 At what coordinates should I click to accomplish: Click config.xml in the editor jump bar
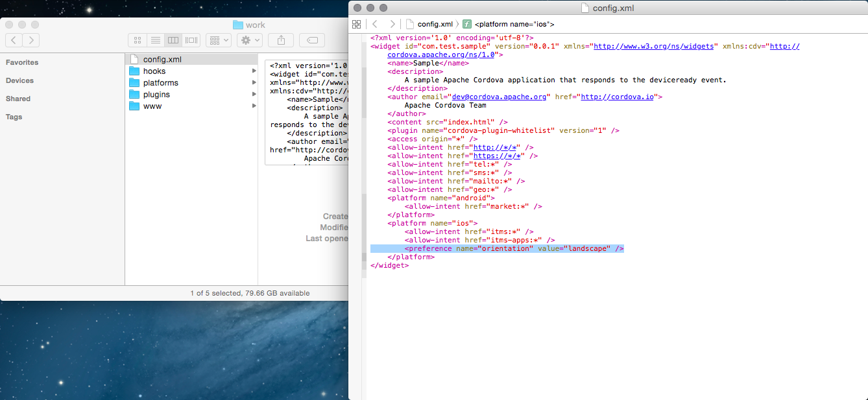point(429,24)
